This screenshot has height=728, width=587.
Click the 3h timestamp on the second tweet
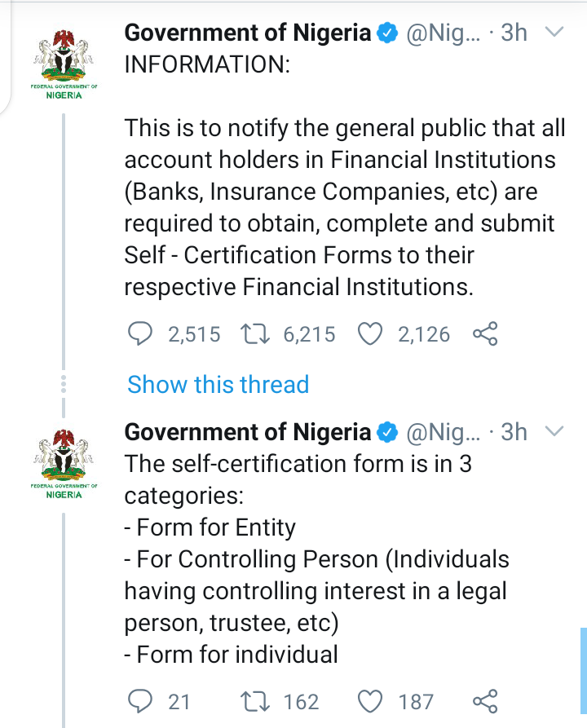pyautogui.click(x=514, y=432)
